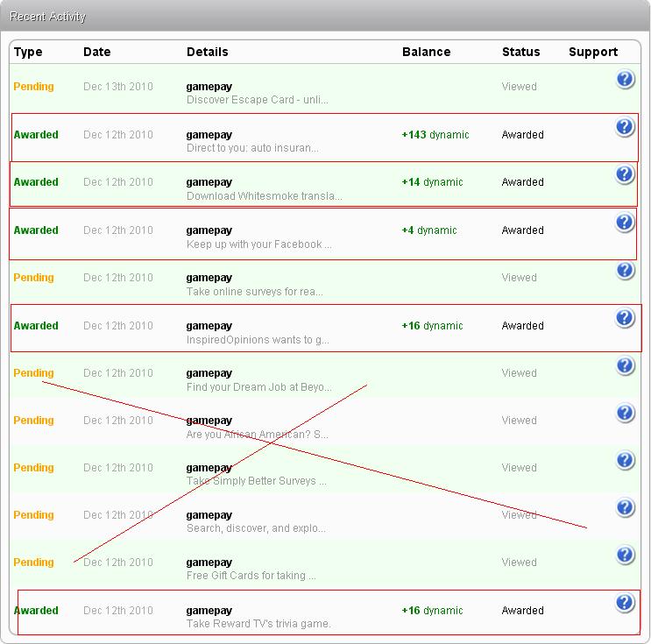Click '+14 dynamic' balance value
The height and width of the screenshot is (644, 651).
pyautogui.click(x=432, y=182)
